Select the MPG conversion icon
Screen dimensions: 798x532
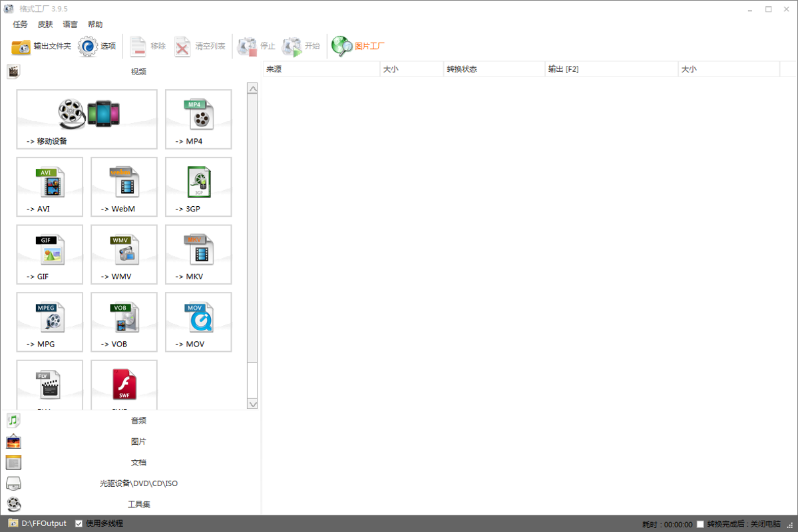click(49, 323)
